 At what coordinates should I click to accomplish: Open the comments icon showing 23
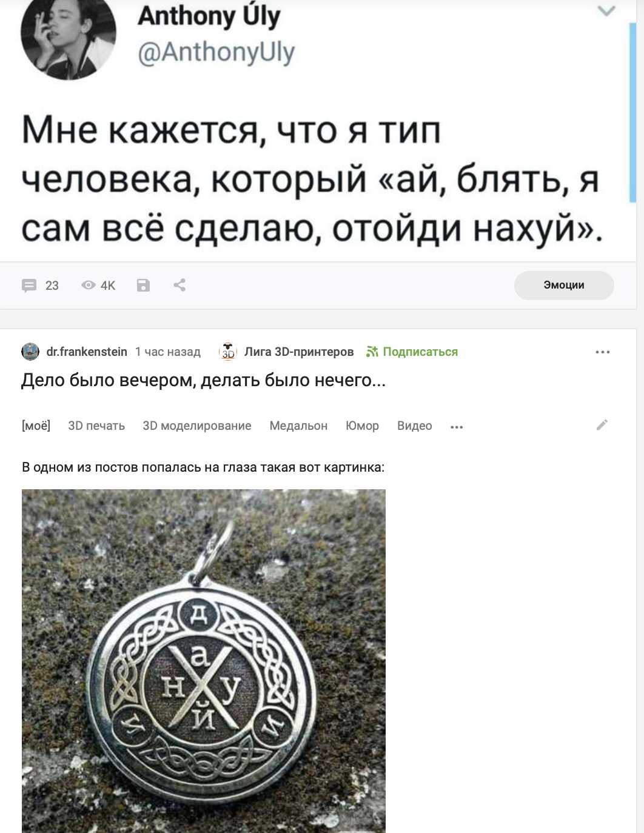point(29,286)
